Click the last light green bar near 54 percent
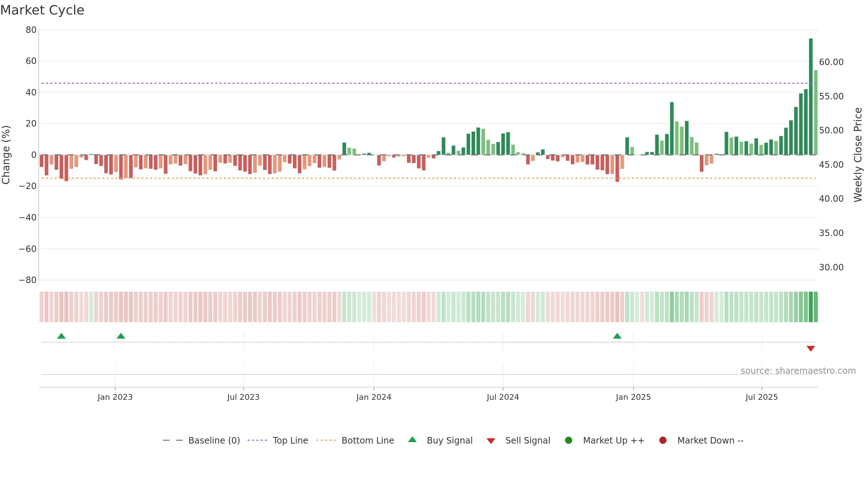Image resolution: width=868 pixels, height=488 pixels. 816,112
